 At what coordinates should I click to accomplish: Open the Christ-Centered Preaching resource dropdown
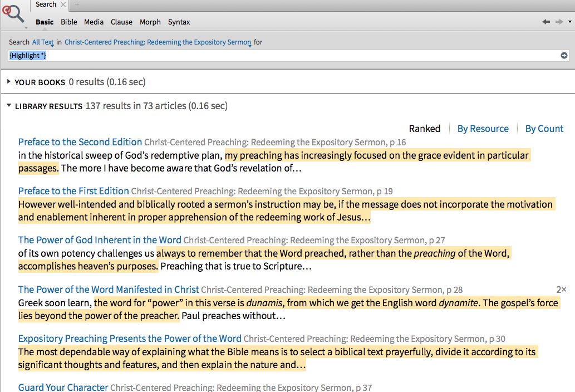tap(158, 42)
